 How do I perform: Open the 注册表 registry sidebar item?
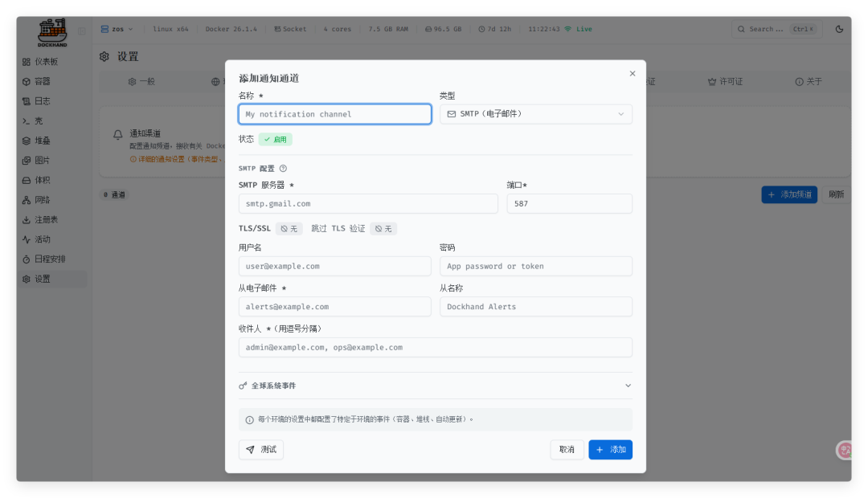pyautogui.click(x=52, y=219)
